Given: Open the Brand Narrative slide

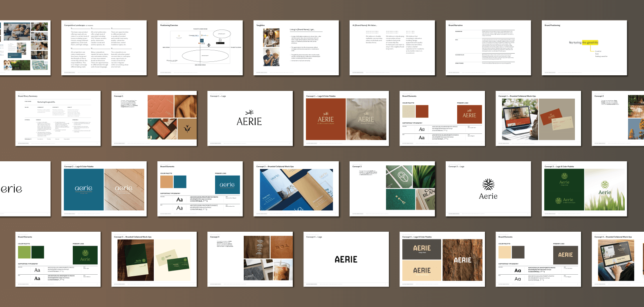Looking at the screenshot, I should (488, 48).
